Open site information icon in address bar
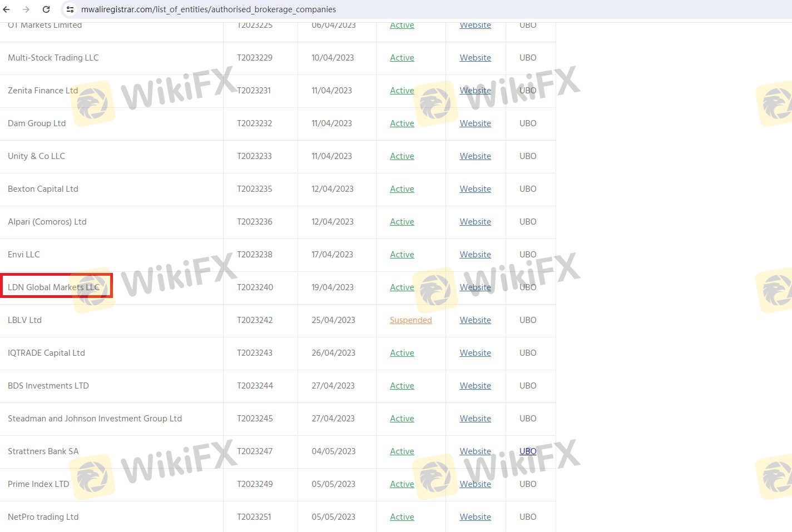 tap(70, 9)
